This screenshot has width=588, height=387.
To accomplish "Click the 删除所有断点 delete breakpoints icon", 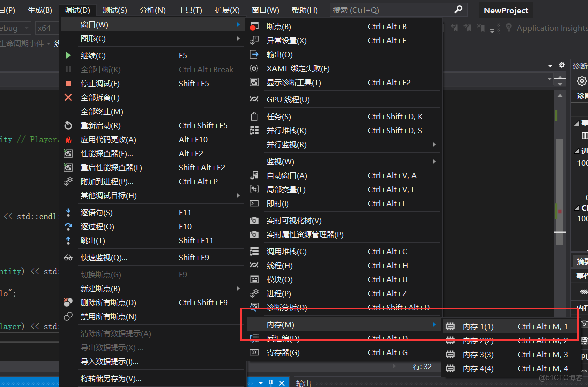I will click(69, 302).
